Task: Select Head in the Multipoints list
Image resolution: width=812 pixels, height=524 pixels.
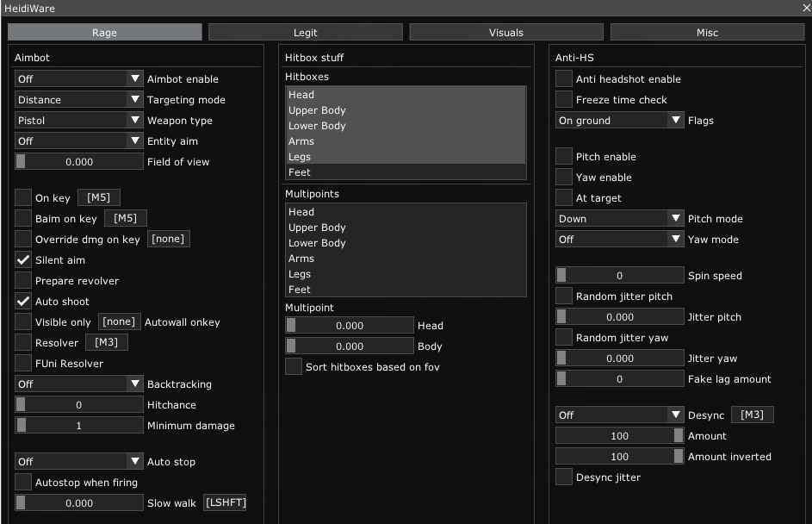Action: click(x=406, y=212)
